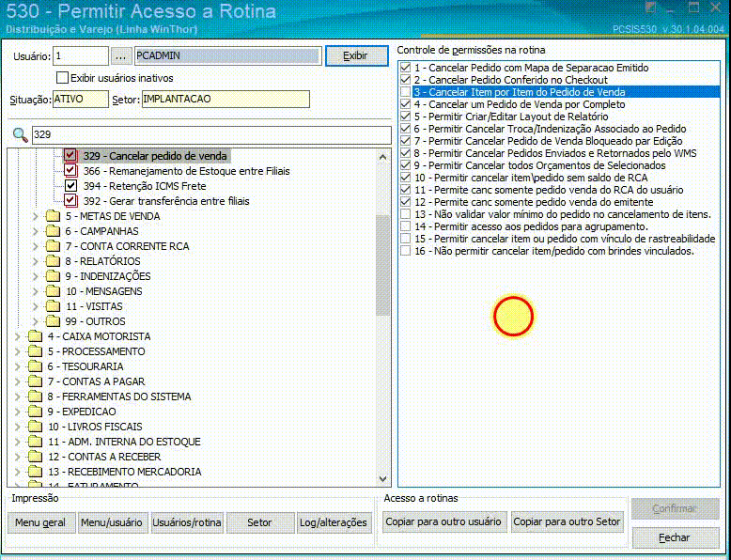731x560 pixels.
Task: Click folder icon of 7 - CONTA CORRENTE RCA
Action: [54, 246]
